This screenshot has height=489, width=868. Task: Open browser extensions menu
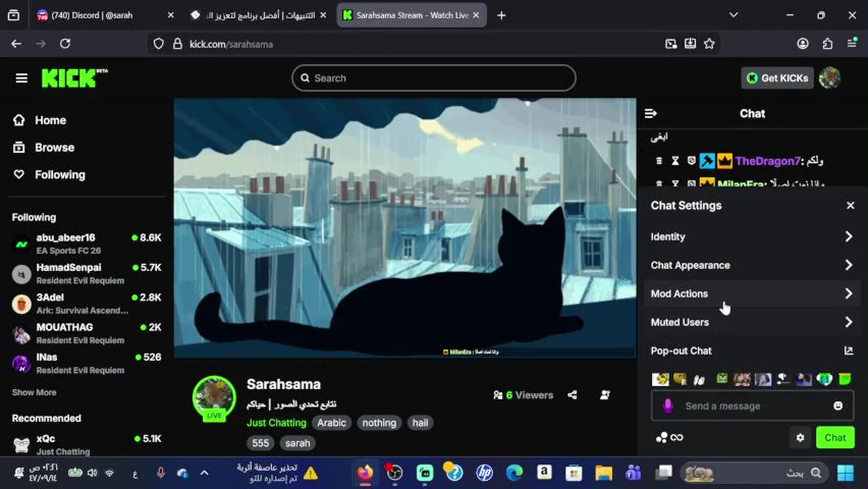[827, 43]
